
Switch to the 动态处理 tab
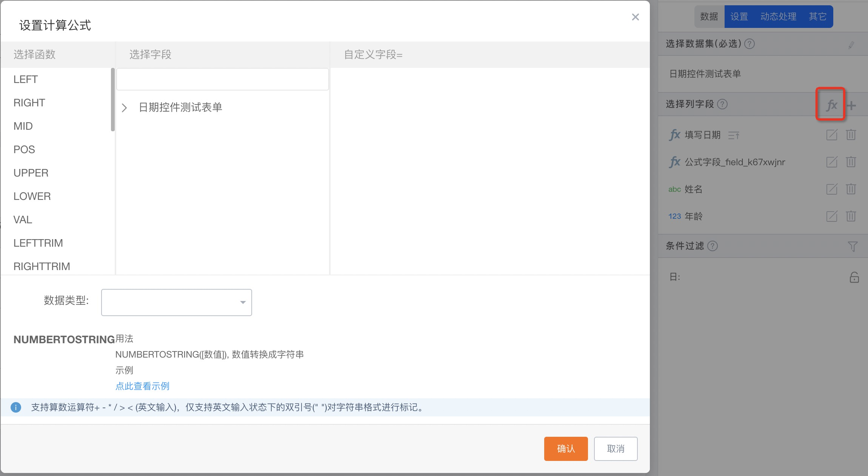778,17
